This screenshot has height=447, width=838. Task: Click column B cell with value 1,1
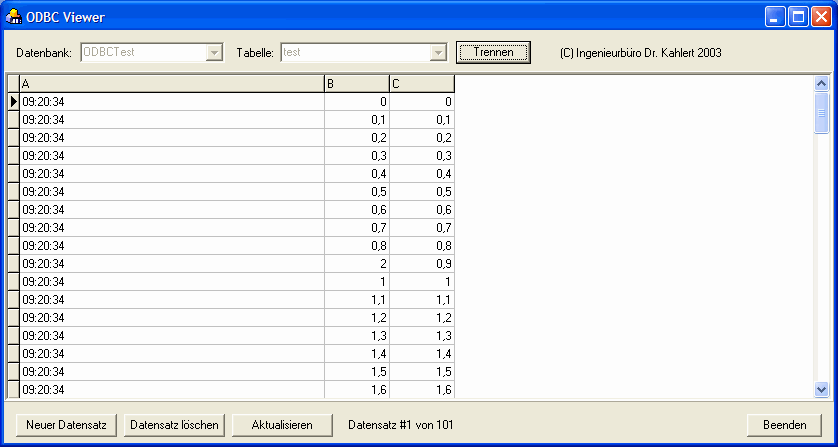357,299
